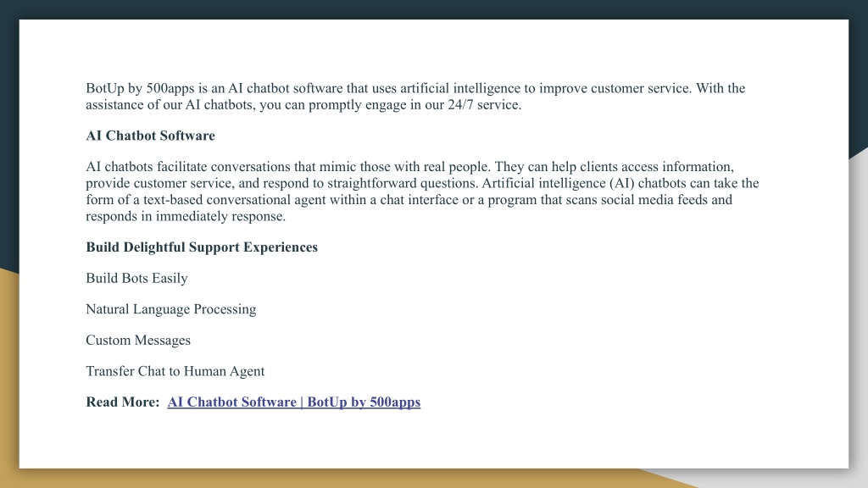Open the AI Chatbot Software BotUp link
Screen dimensions: 868x488
pos(294,402)
